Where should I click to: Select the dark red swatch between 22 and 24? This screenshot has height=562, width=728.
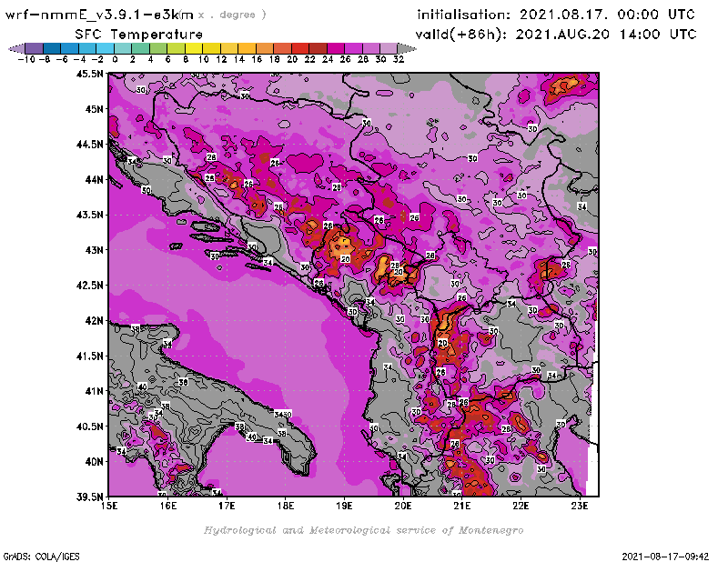(x=318, y=49)
